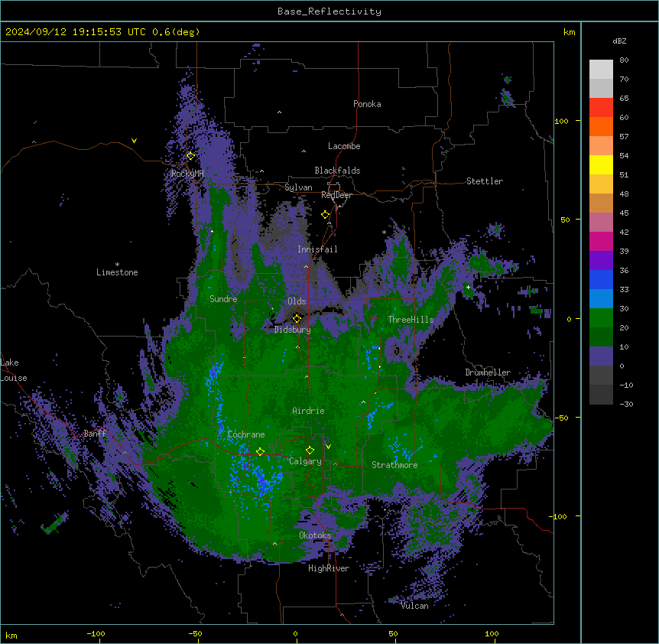Click the 0 tick on the bottom axis

[x=295, y=633]
